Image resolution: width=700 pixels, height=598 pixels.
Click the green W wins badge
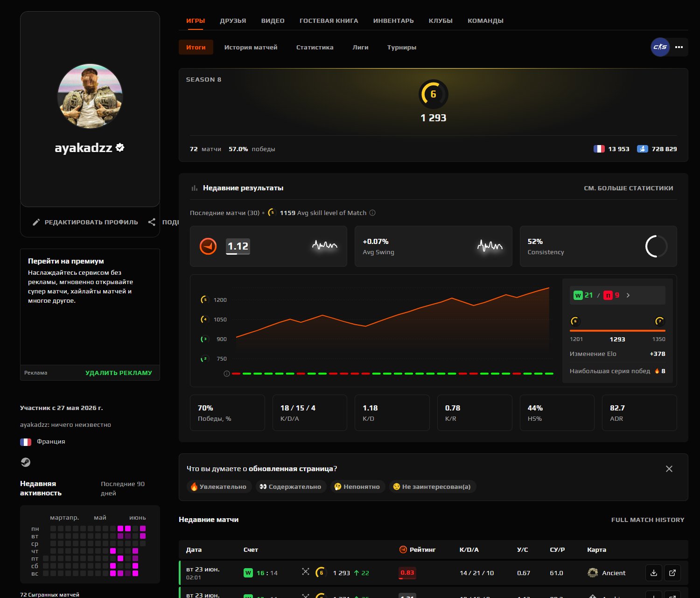(x=578, y=295)
